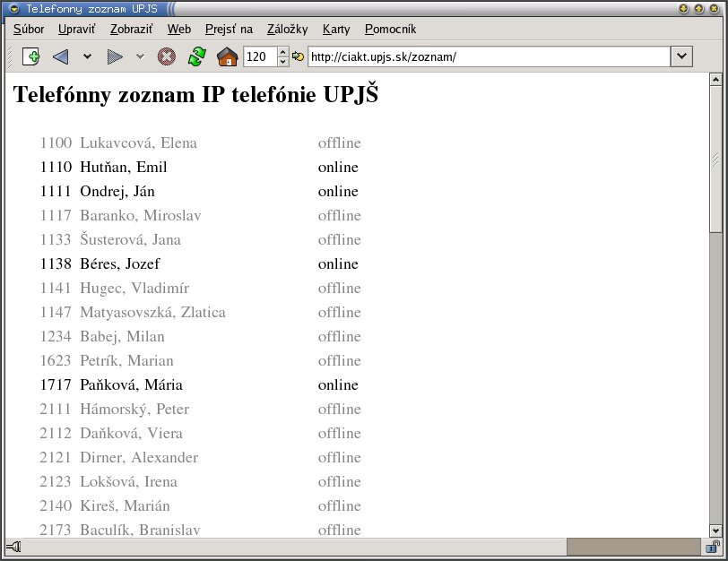Select entry Babej, Milan
This screenshot has height=561, width=728.
[x=122, y=336]
